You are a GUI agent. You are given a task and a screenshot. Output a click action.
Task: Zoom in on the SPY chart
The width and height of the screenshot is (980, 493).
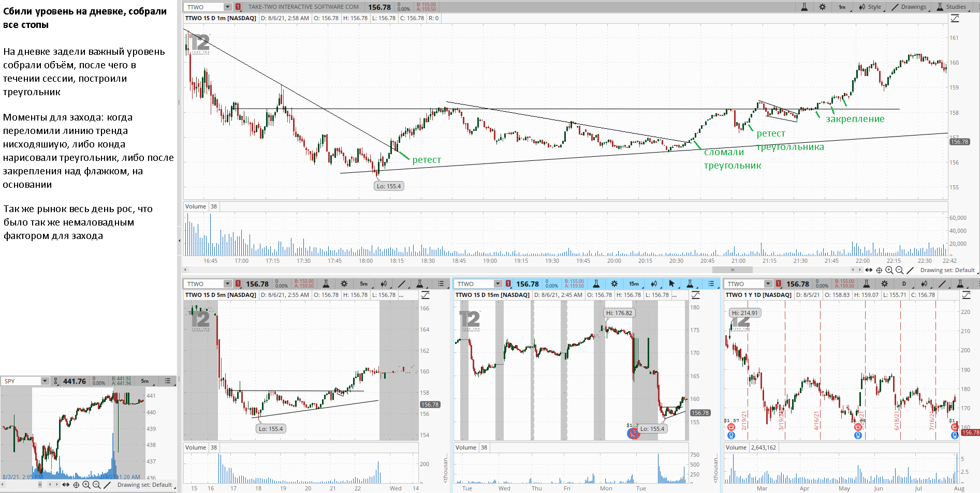pos(86,485)
